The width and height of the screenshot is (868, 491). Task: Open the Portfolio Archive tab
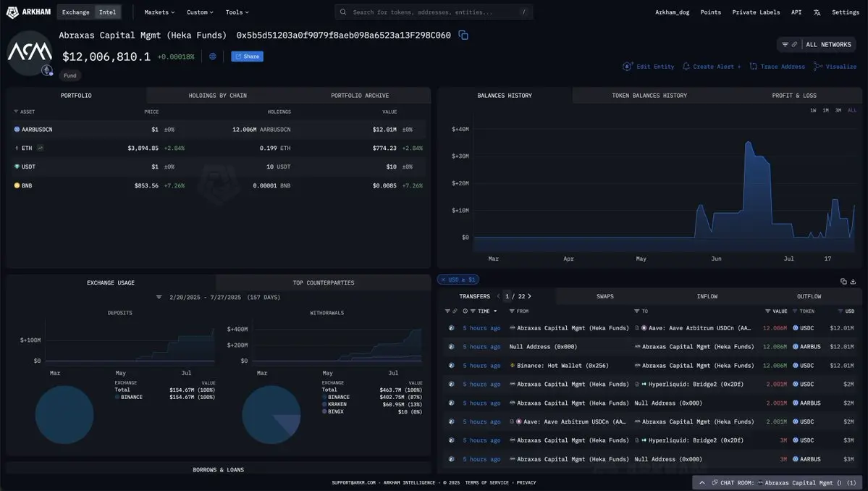[x=360, y=96]
